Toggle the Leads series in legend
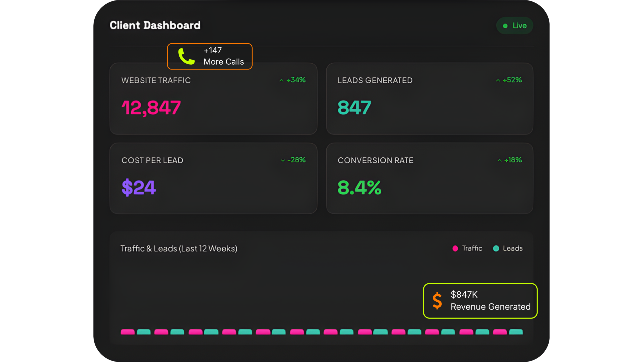 tap(512, 248)
